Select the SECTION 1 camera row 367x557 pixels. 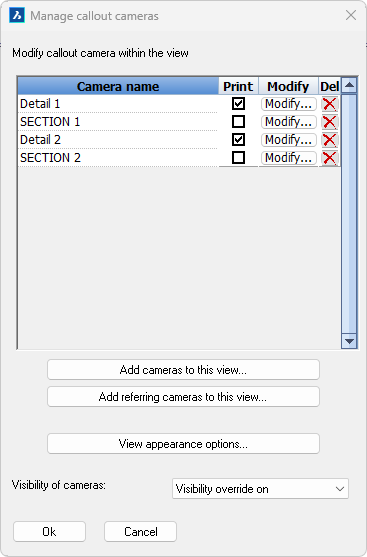118,122
